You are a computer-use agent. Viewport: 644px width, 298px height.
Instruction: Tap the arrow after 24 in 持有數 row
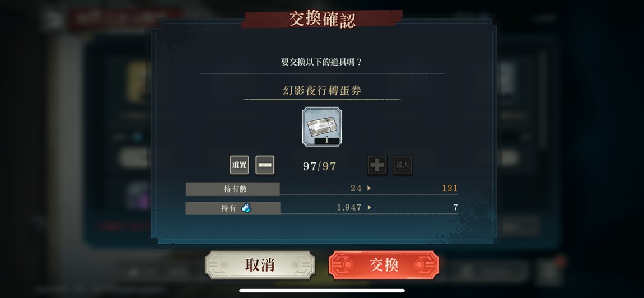[x=369, y=188]
